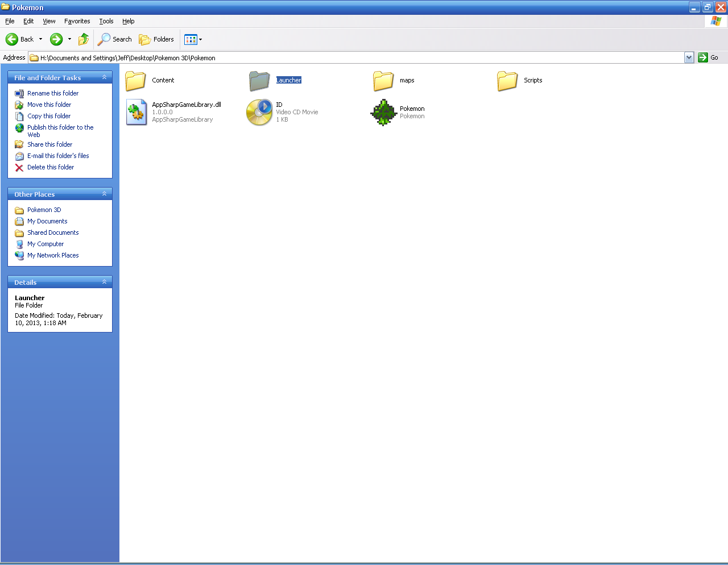Click the E-mail this folder's files link
Viewport: 728px width, 565px height.
[58, 156]
